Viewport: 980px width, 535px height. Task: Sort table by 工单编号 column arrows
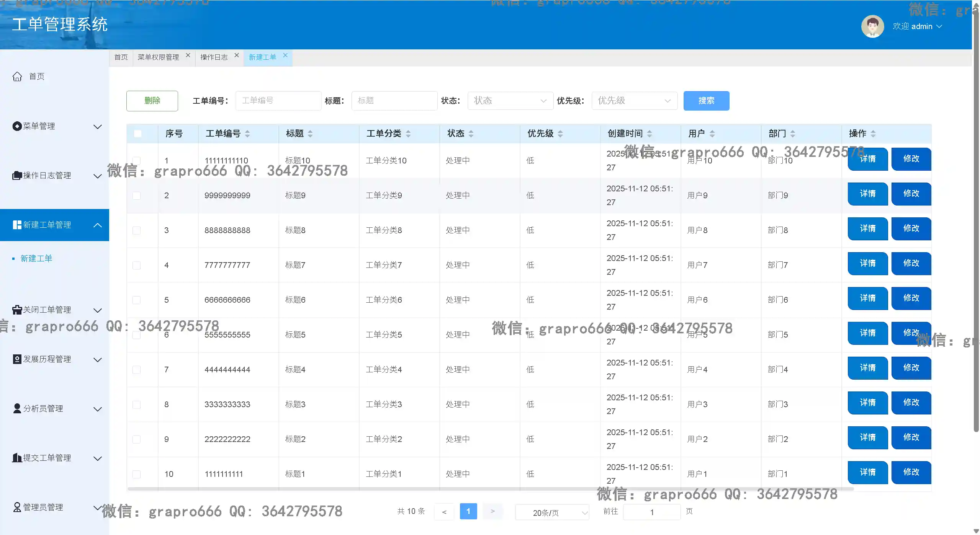pos(247,134)
